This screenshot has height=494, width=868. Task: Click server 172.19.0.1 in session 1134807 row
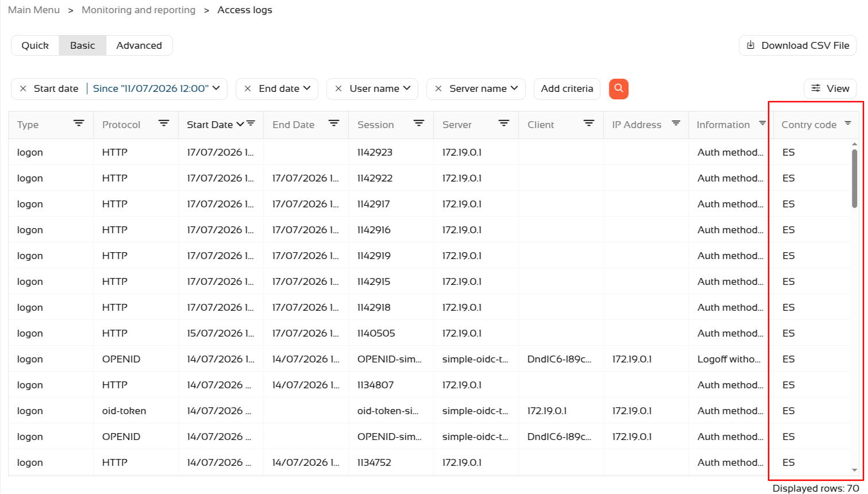coord(476,385)
